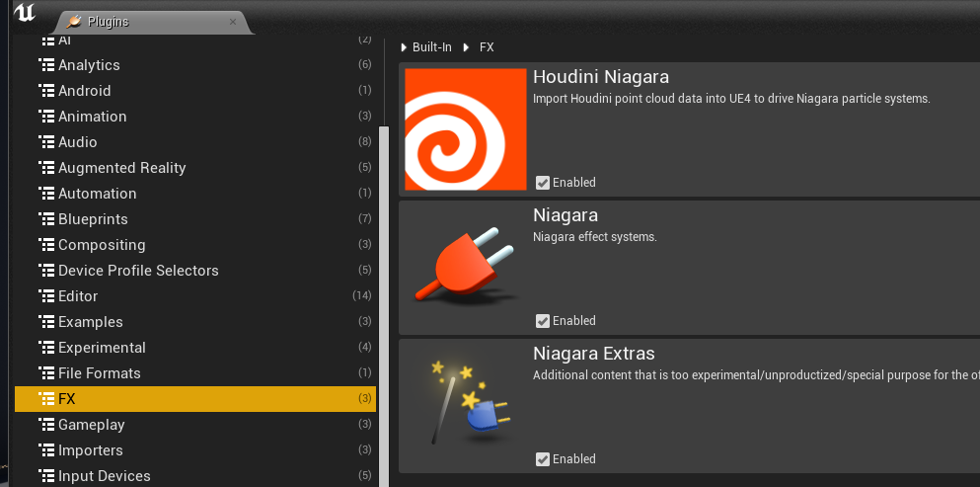Viewport: 980px width, 487px height.
Task: Select the Android category
Action: pyautogui.click(x=195, y=91)
